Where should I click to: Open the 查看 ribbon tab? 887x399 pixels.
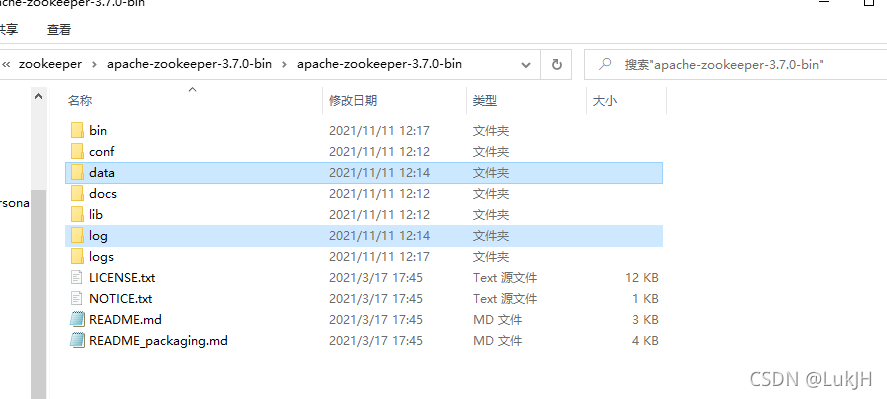[59, 29]
